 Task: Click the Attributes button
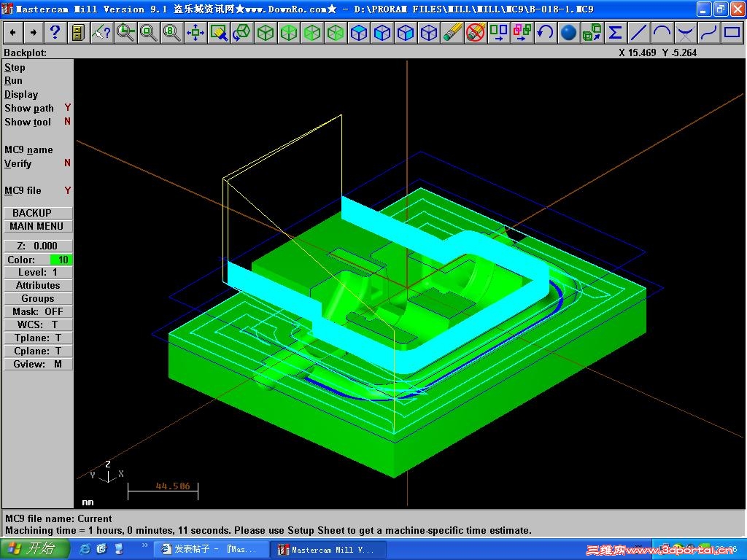pos(38,285)
